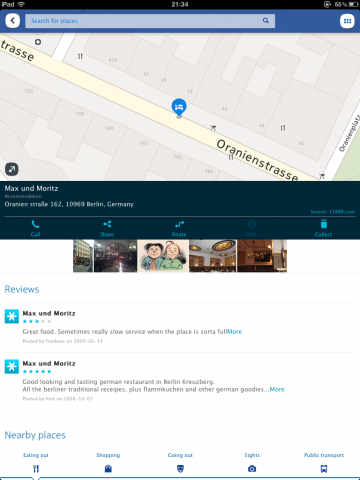
Task: Open the dark dining room photo
Action: click(x=262, y=256)
